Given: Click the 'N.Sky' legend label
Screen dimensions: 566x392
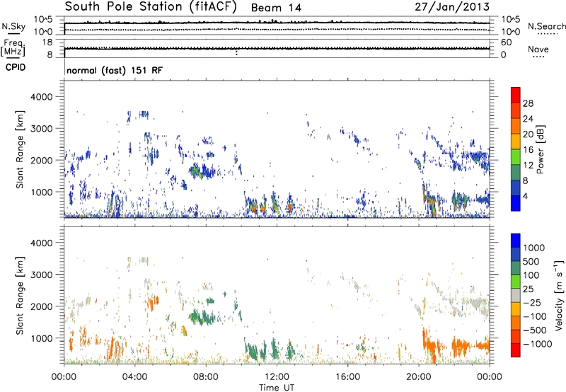Looking at the screenshot, I should pos(13,26).
